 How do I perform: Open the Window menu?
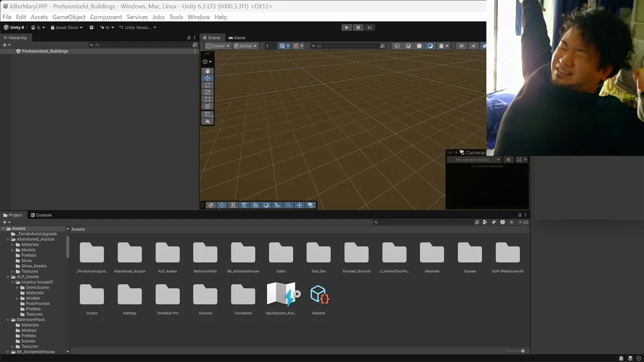pyautogui.click(x=199, y=17)
